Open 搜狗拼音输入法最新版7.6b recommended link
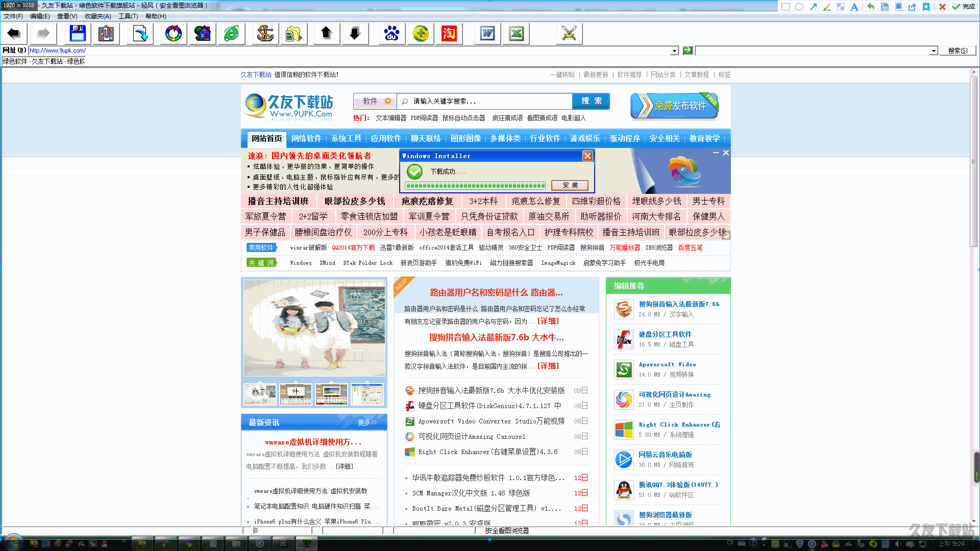This screenshot has height=551, width=980. click(x=679, y=304)
